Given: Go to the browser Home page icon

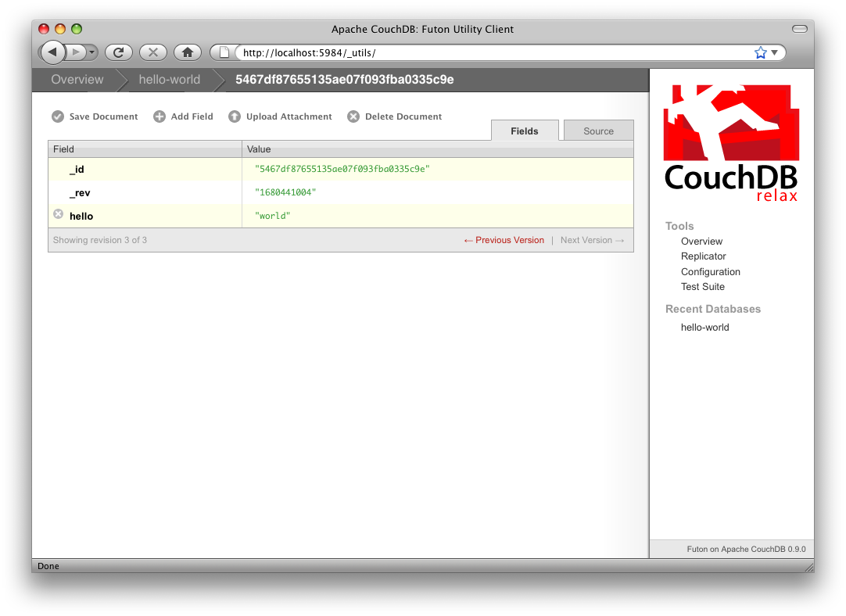Looking at the screenshot, I should click(188, 52).
